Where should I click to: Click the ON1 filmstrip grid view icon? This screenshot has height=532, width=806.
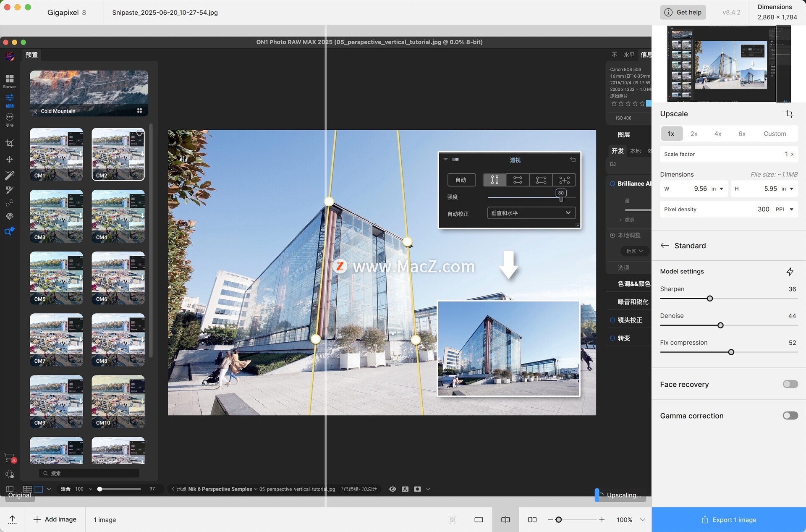(27, 489)
